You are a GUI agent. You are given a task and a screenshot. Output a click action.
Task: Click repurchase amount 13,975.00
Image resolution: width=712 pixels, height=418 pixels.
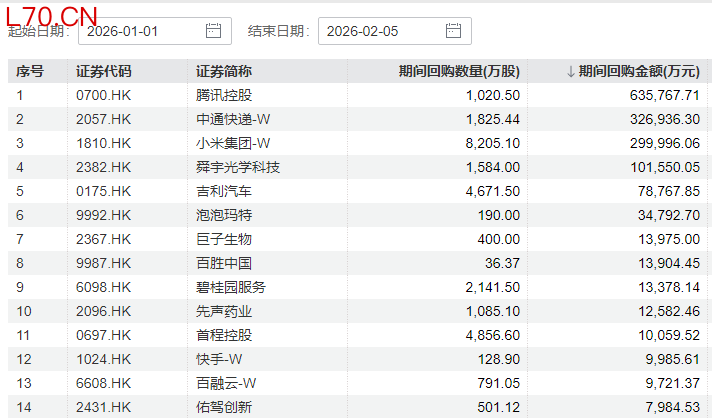(x=669, y=239)
